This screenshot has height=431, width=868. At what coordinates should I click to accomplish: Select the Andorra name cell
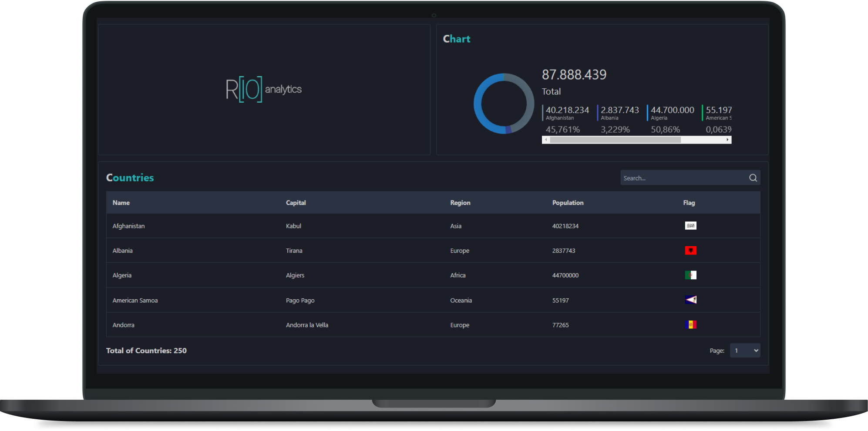123,325
